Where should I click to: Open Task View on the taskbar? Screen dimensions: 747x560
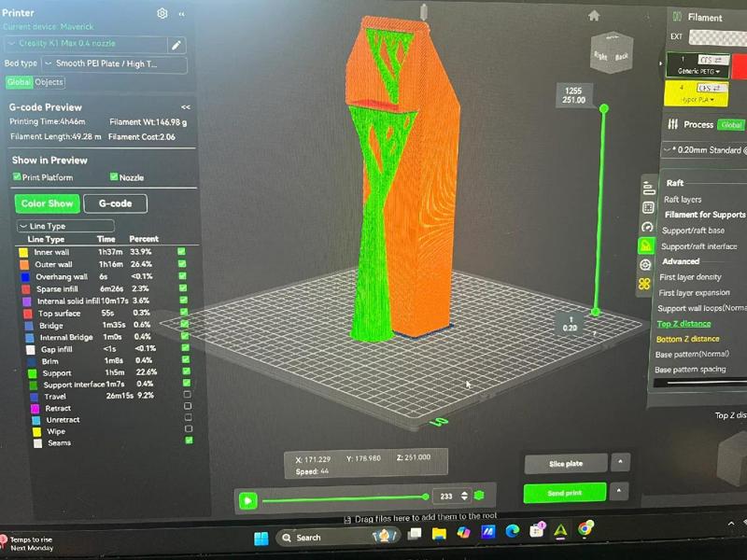(415, 533)
